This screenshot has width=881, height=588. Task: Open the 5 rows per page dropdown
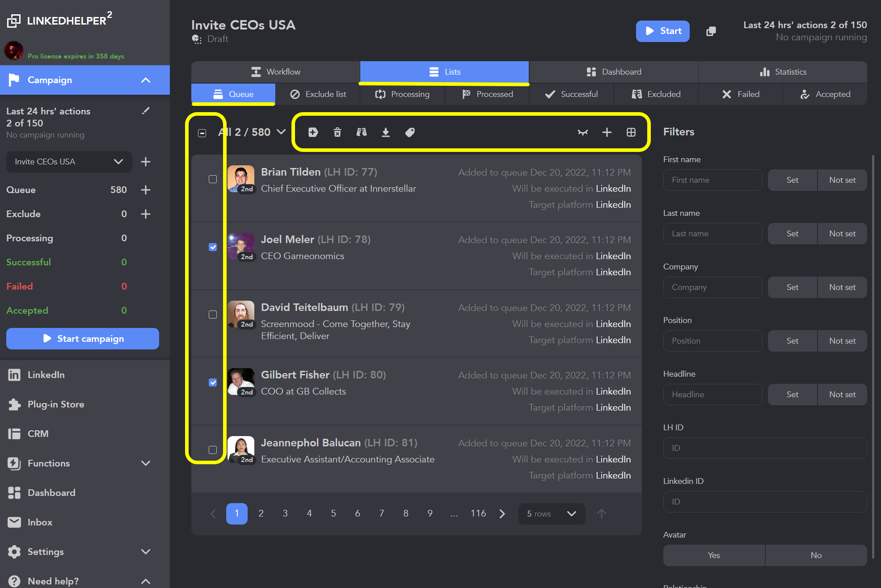[x=552, y=514]
